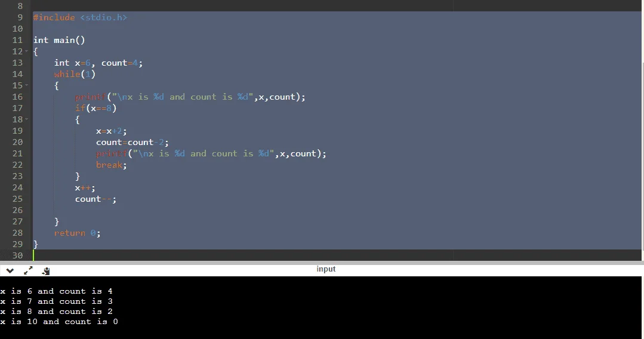Viewport: 644px width, 339px height.
Task: Click line number 28 in the gutter
Action: click(17, 233)
